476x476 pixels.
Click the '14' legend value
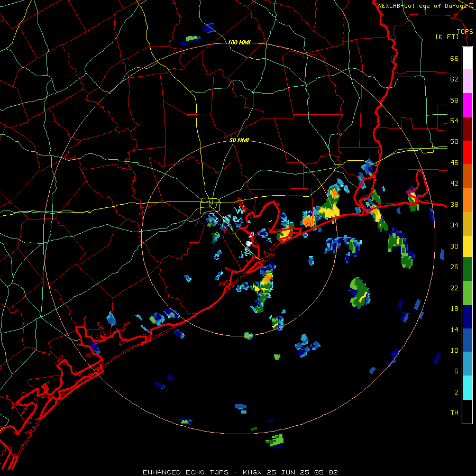(x=454, y=329)
